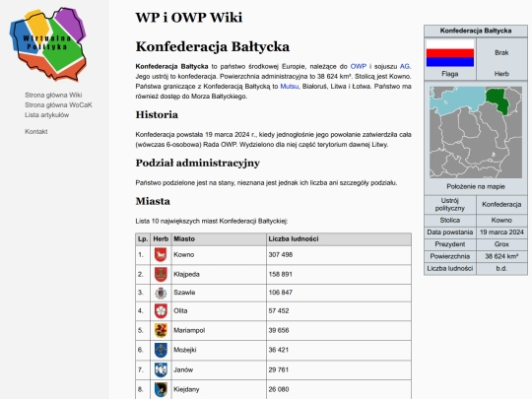Screen dimensions: 532x399
Task: Click the Możejki coat of arms icon
Action: click(161, 350)
